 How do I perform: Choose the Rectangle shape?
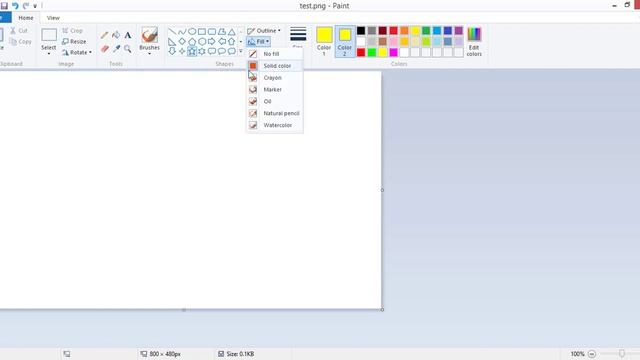202,31
